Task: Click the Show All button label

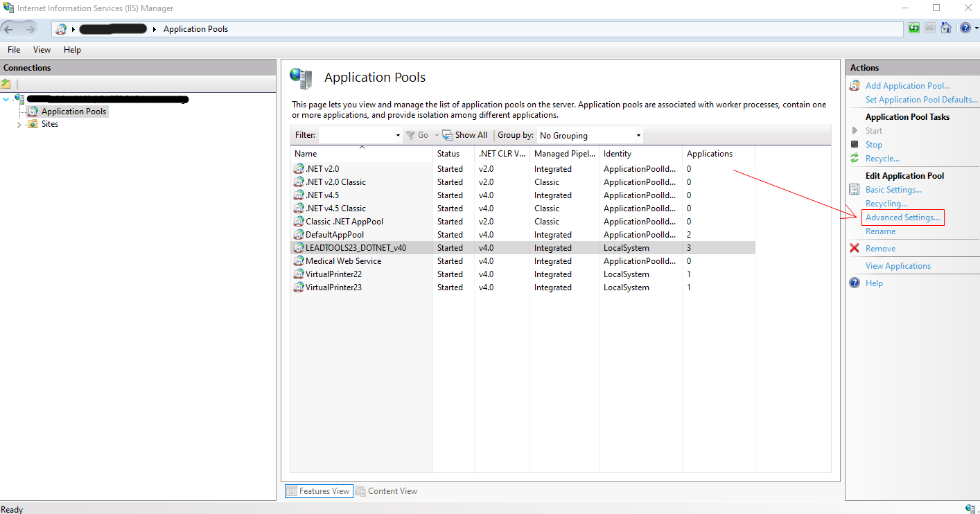Action: tap(471, 135)
